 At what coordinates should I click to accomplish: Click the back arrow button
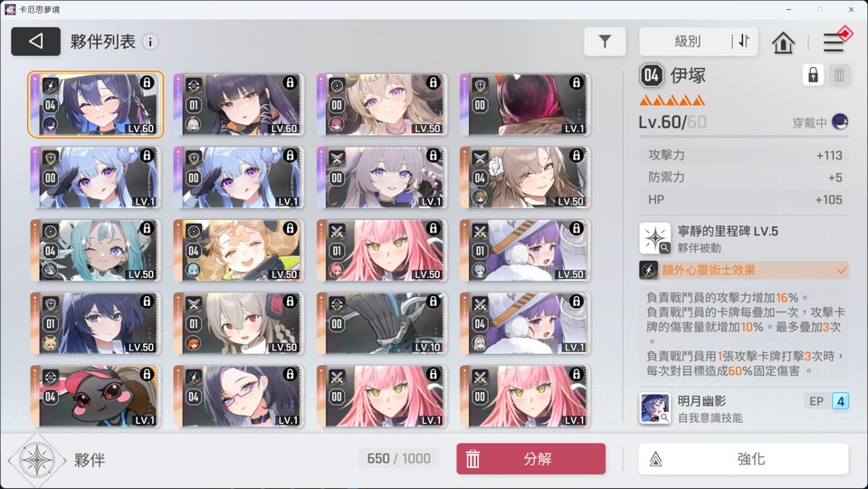(x=35, y=42)
